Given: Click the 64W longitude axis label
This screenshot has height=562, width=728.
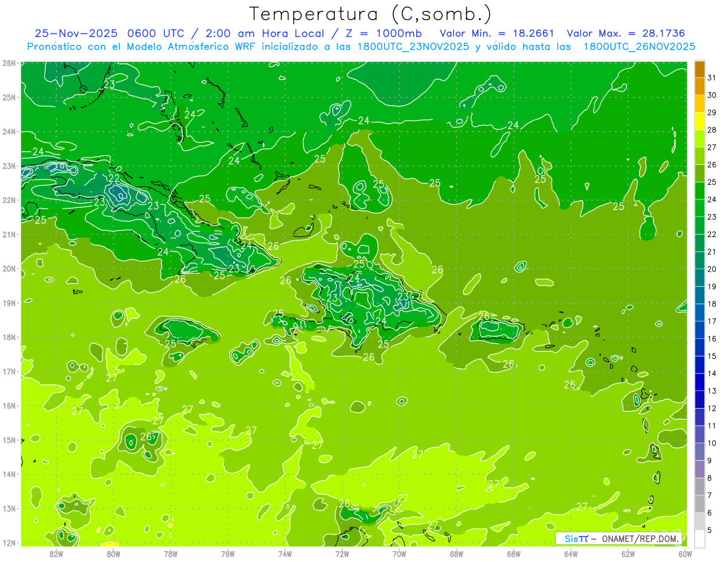Looking at the screenshot, I should click(x=570, y=554).
